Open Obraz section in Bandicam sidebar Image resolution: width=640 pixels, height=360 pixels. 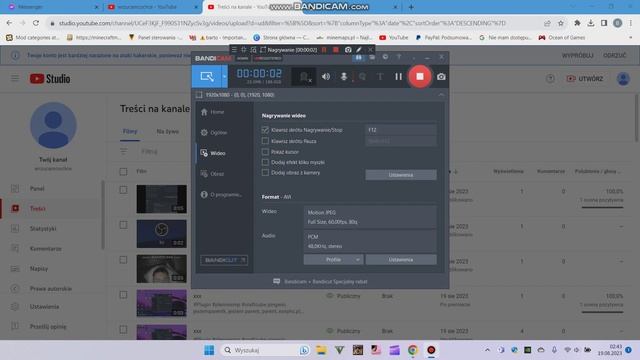click(x=212, y=174)
